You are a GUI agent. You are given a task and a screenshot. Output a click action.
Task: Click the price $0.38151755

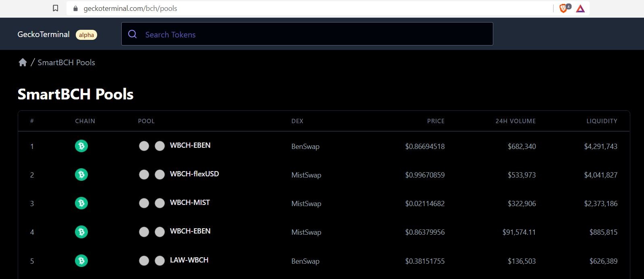pyautogui.click(x=425, y=261)
